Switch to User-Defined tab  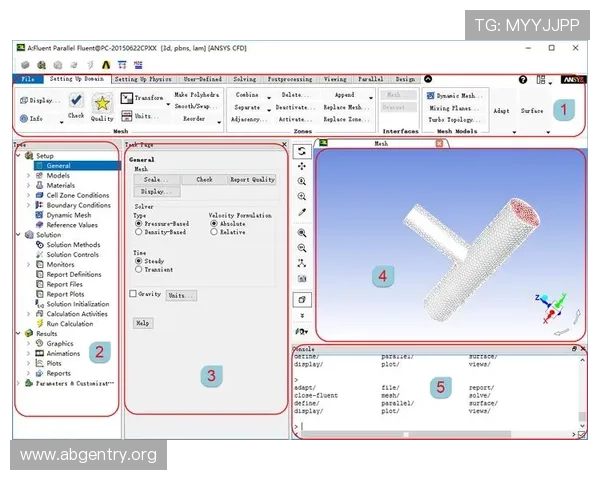[202, 79]
